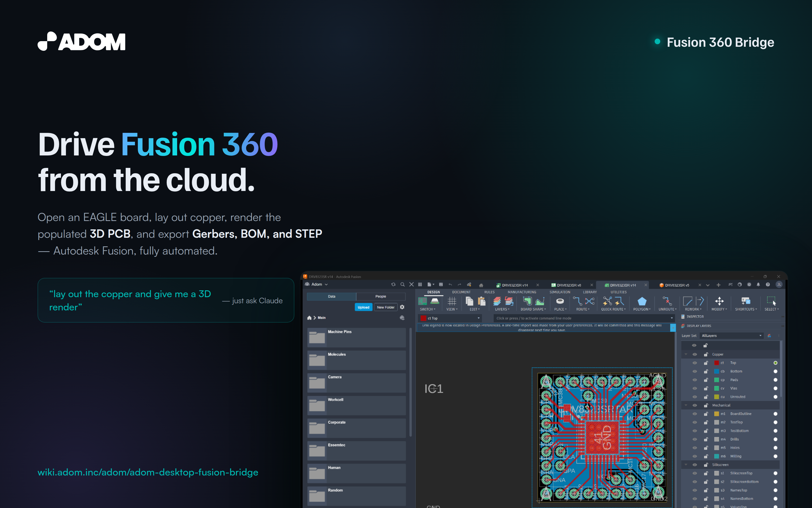Viewport: 812px width, 508px height.
Task: Open the Layer Set AllLayers dropdown
Action: pos(732,336)
